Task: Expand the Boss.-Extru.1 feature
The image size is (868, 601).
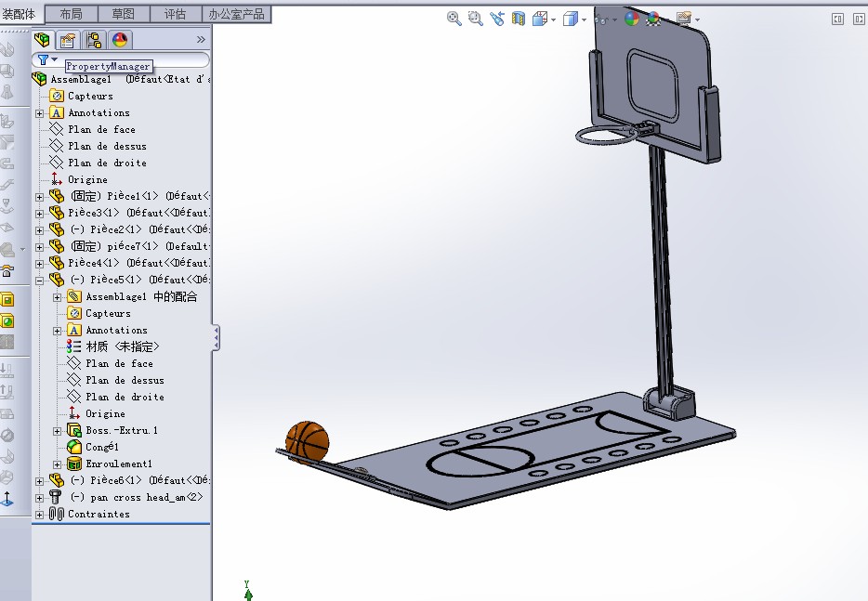Action: 57,431
